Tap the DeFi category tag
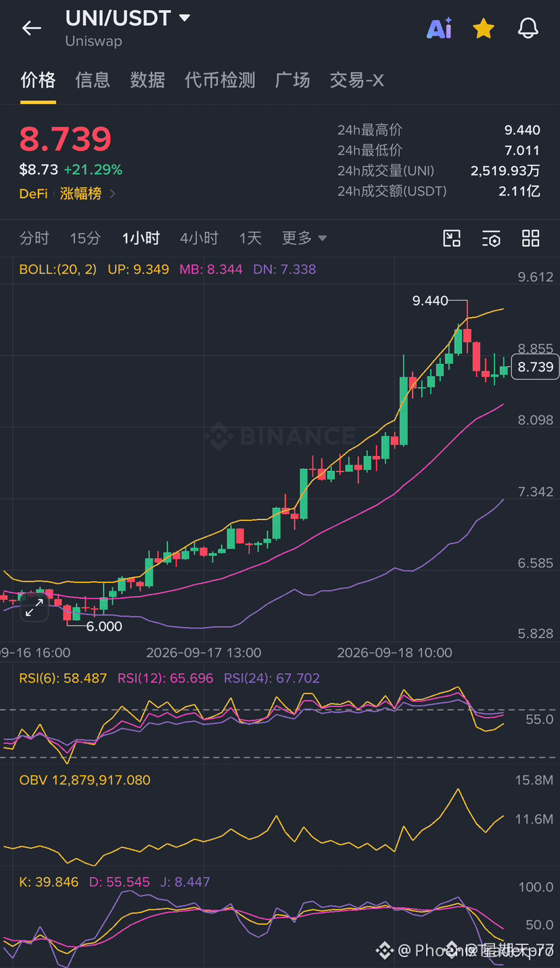 point(33,194)
